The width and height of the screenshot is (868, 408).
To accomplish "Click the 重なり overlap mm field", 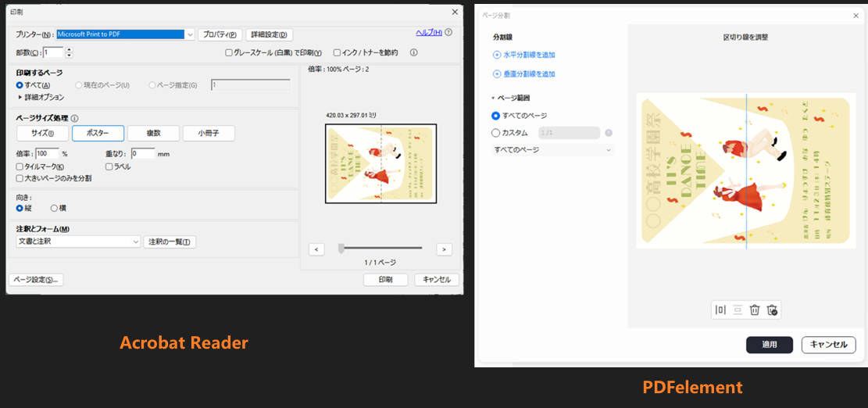I will [142, 154].
